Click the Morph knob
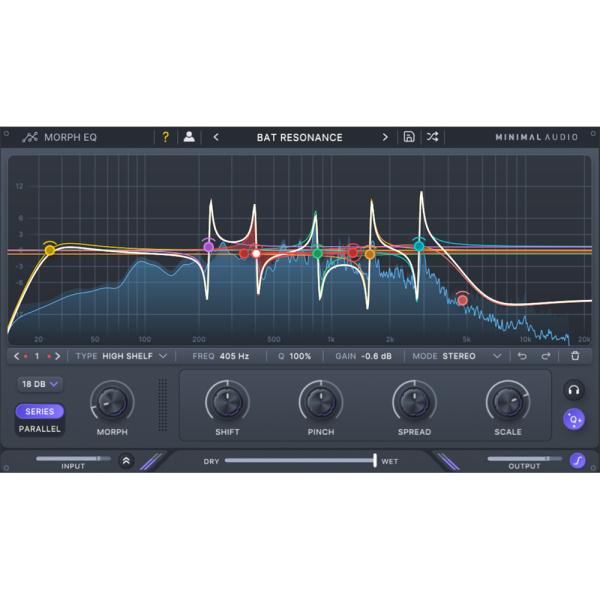Screen dimensions: 600x600 coord(112,403)
